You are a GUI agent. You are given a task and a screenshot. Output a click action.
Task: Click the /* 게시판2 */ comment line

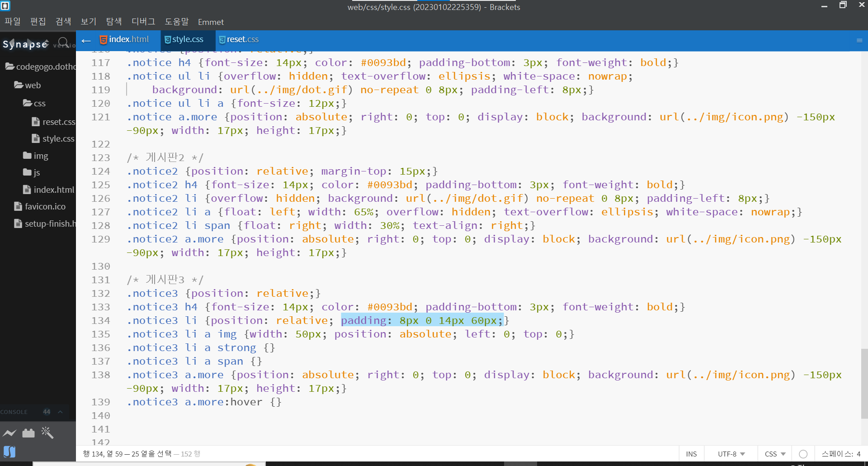[165, 157]
